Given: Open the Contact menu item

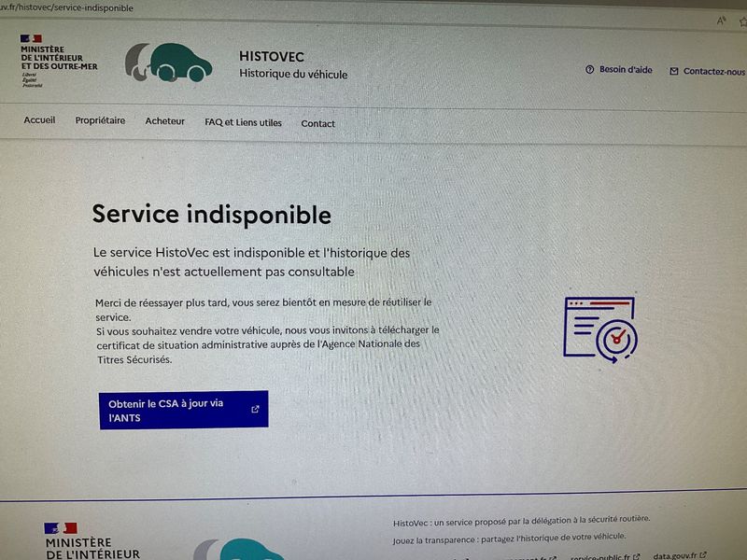Looking at the screenshot, I should click(x=317, y=124).
